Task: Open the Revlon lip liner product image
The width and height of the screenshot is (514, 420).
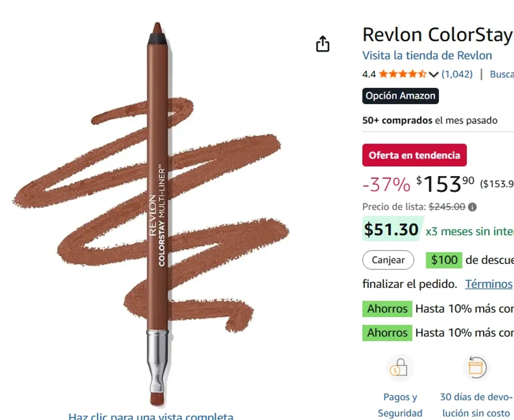Action: tap(157, 214)
